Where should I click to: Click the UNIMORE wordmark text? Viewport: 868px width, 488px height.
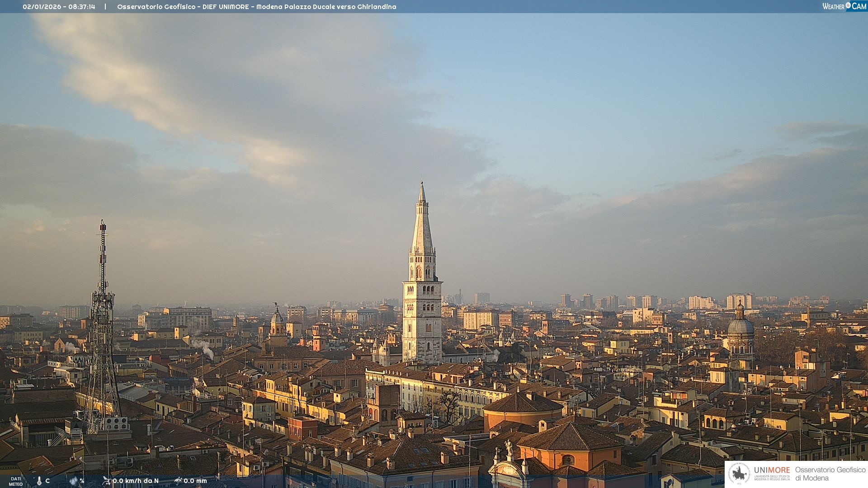[x=772, y=470]
